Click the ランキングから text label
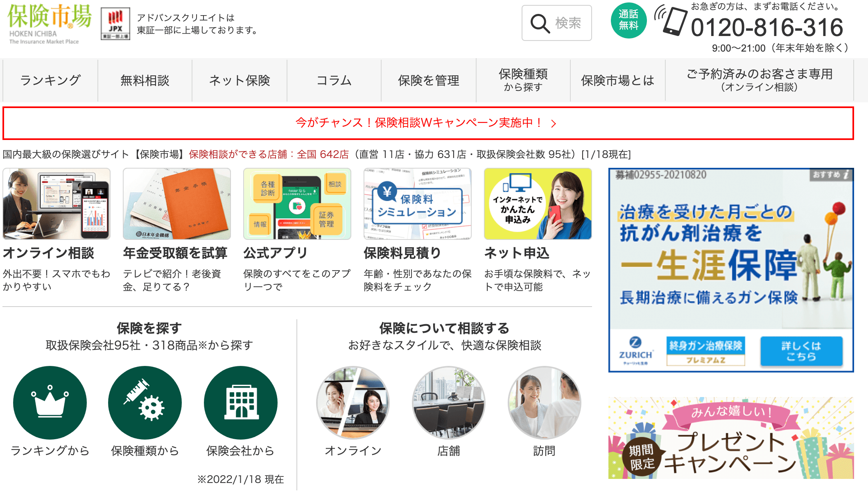The height and width of the screenshot is (492, 868). click(x=50, y=451)
